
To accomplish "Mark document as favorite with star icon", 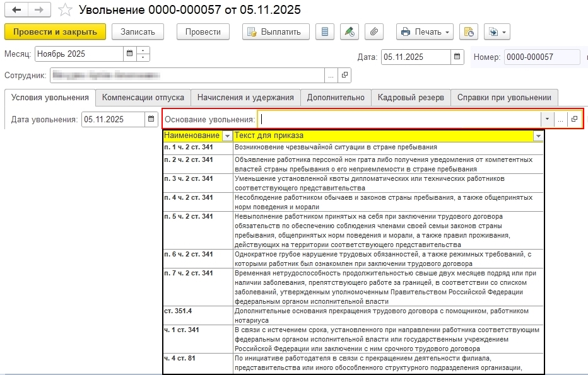I will pos(65,10).
